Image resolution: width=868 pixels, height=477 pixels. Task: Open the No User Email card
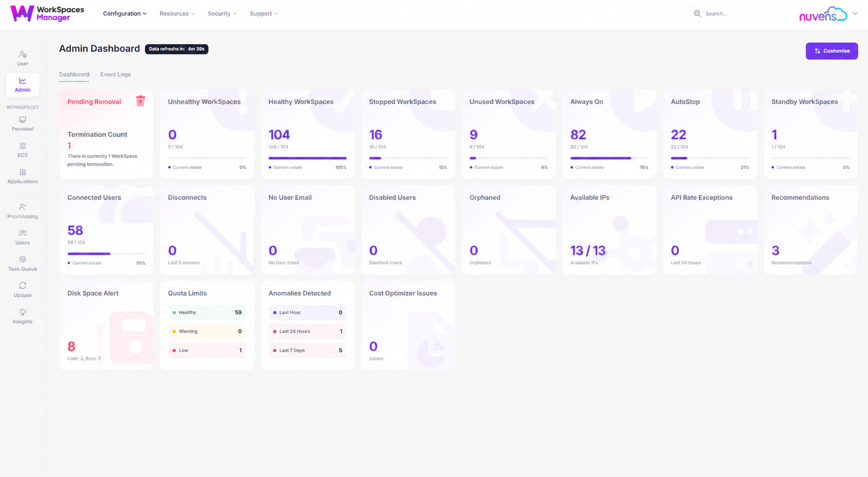click(307, 230)
